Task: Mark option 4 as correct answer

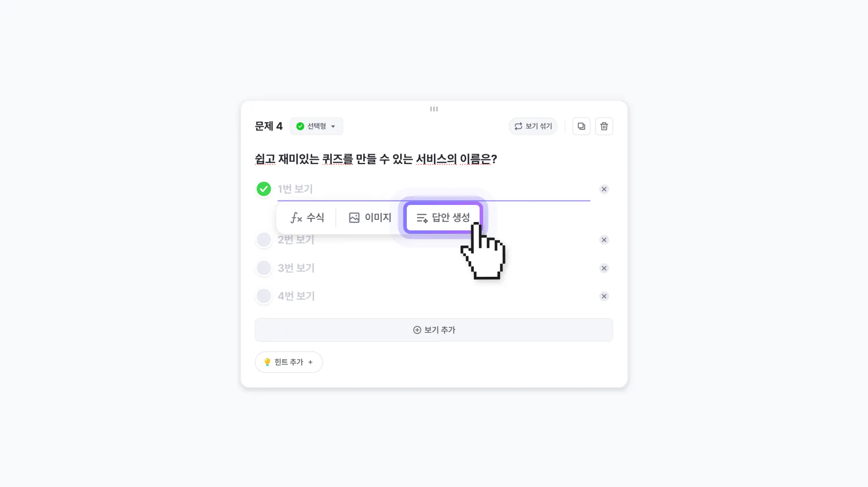Action: coord(264,296)
